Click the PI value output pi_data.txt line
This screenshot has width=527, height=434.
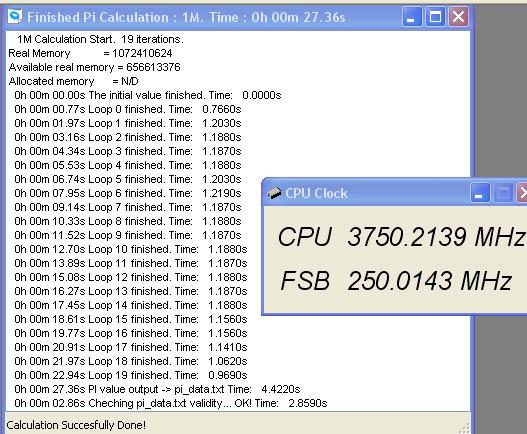[157, 389]
